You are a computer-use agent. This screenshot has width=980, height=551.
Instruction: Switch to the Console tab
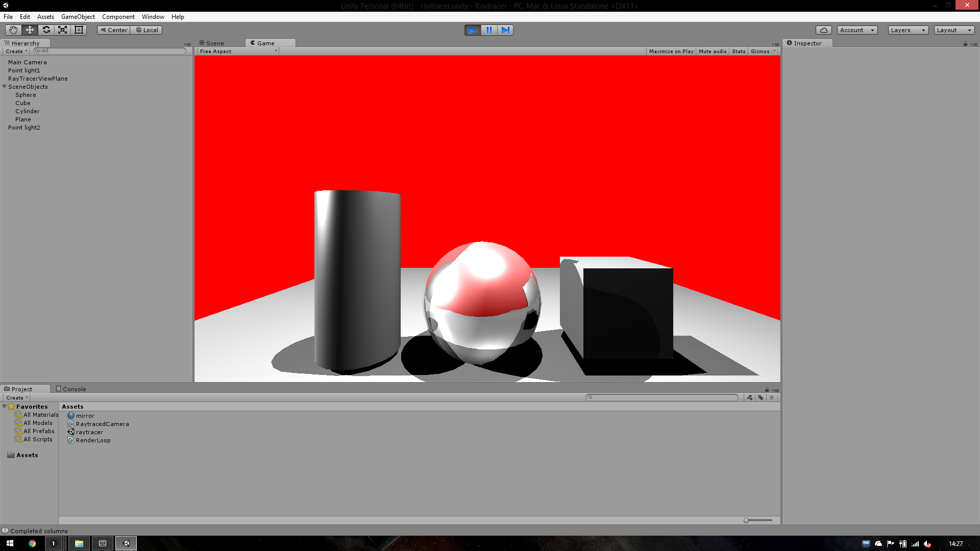(x=74, y=388)
